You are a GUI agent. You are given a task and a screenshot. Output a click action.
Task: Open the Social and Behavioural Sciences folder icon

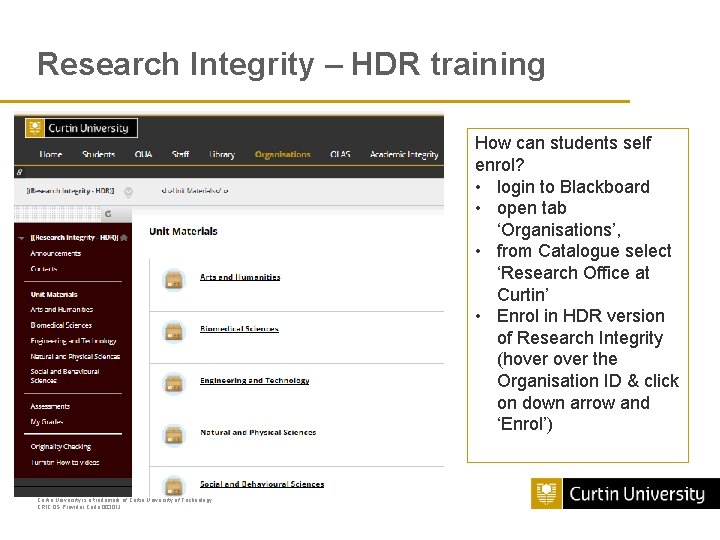pos(174,486)
